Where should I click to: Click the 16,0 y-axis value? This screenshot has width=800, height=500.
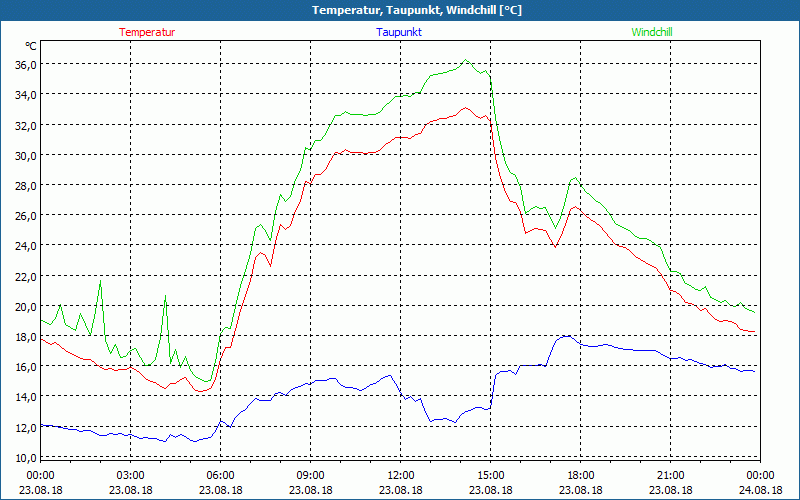[x=25, y=367]
